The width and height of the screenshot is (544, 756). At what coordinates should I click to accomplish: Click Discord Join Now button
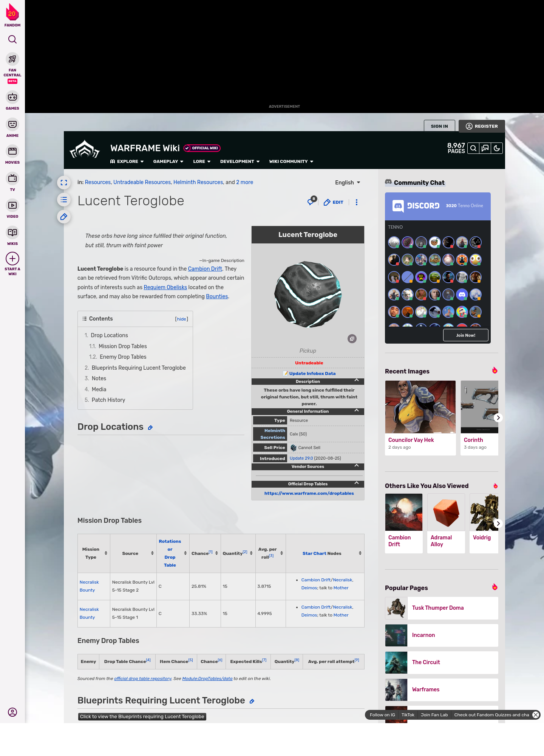point(465,335)
